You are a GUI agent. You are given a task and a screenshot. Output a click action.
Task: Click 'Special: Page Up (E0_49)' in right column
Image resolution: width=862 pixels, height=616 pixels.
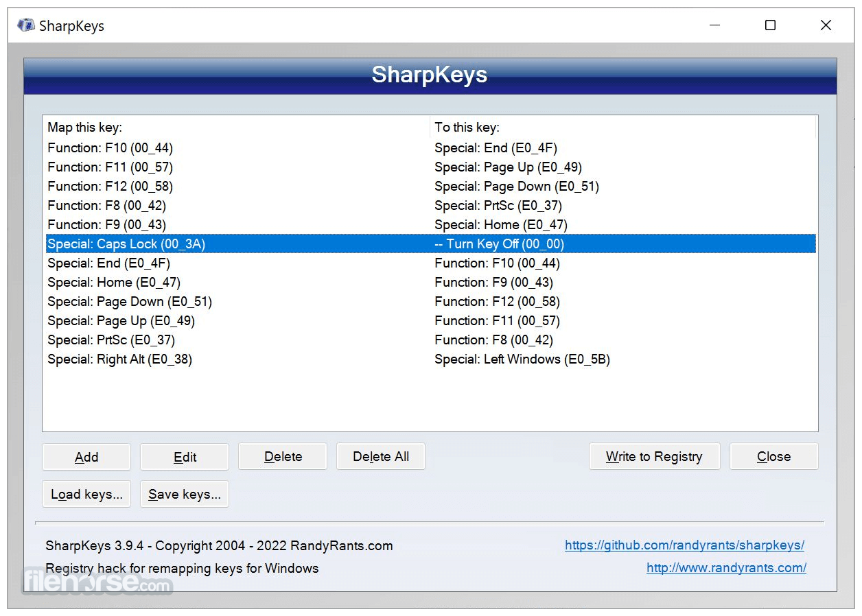tap(509, 167)
